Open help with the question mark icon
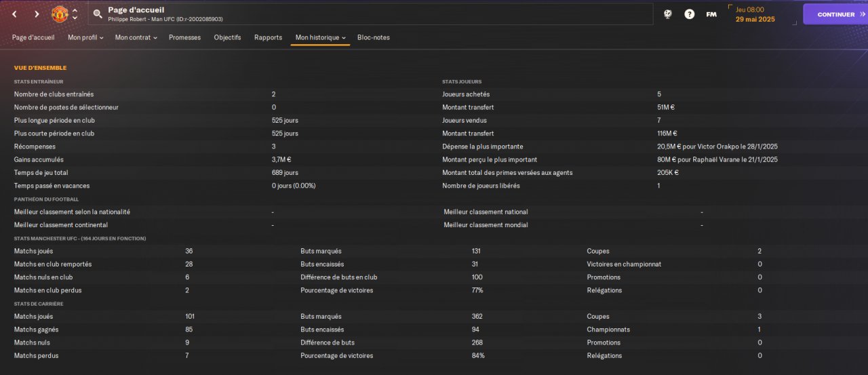Viewport: 868px width, 375px height. [689, 14]
